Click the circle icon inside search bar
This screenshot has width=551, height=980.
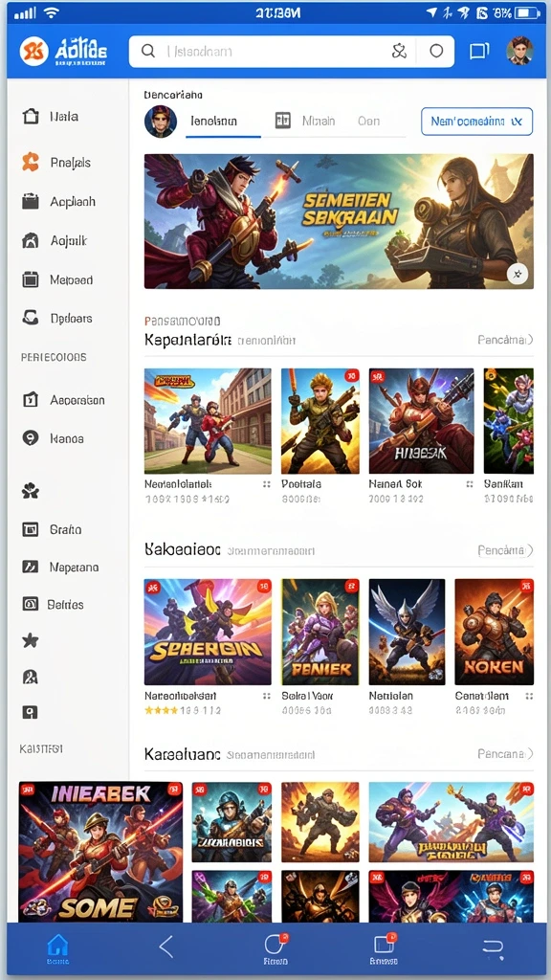[436, 52]
